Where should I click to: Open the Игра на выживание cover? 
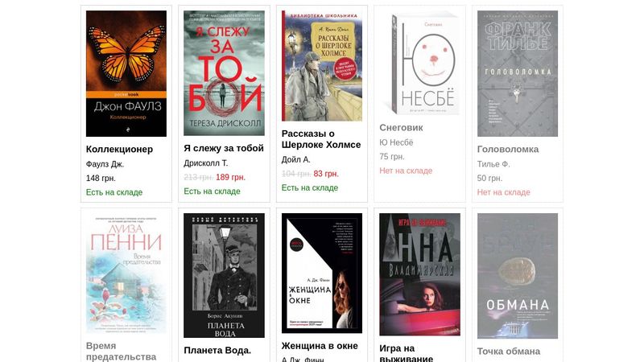pos(419,274)
